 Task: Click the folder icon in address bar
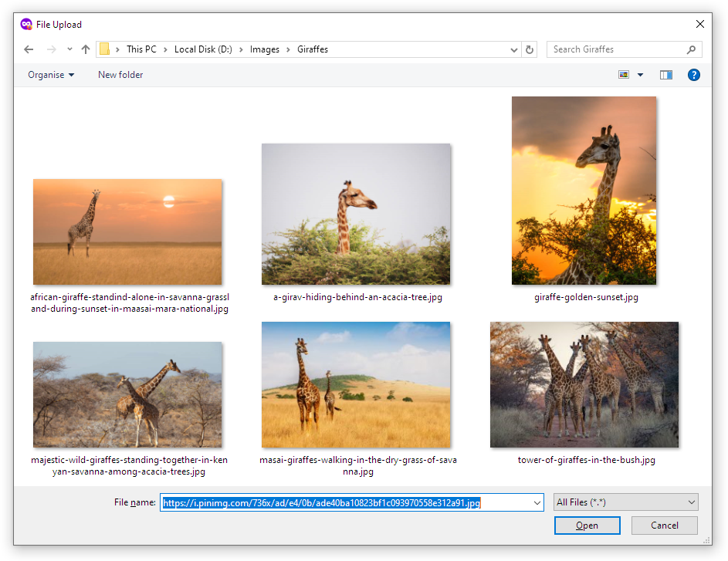coord(105,49)
